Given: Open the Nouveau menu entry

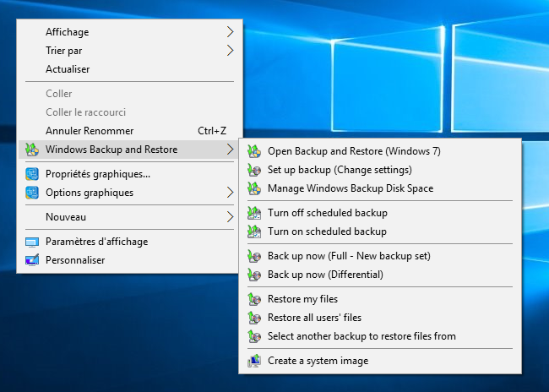Looking at the screenshot, I should [129, 217].
